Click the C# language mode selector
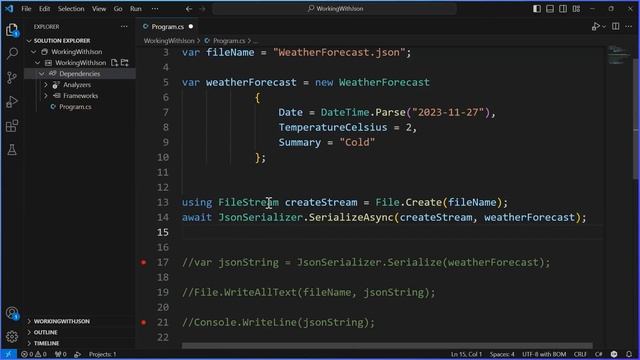This screenshot has width=640, height=360. coord(598,354)
